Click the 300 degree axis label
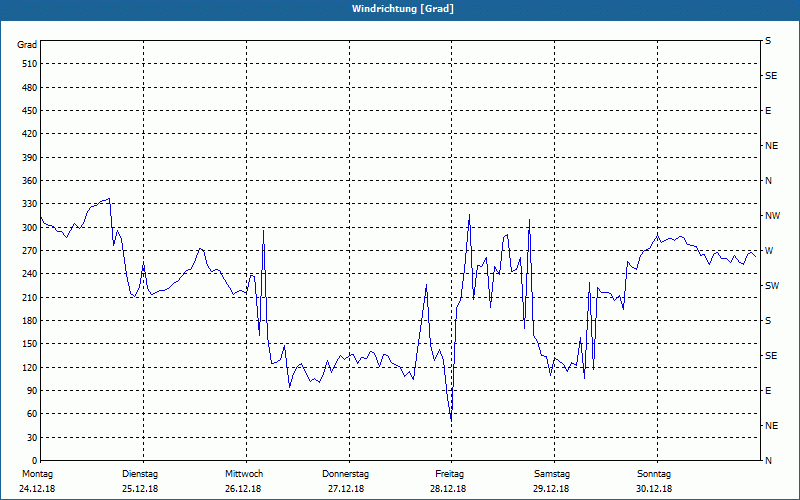The image size is (800, 500). [x=30, y=228]
